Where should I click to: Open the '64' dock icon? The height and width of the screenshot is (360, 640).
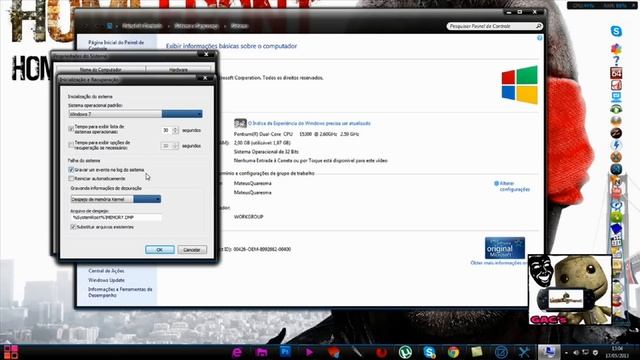click(616, 73)
